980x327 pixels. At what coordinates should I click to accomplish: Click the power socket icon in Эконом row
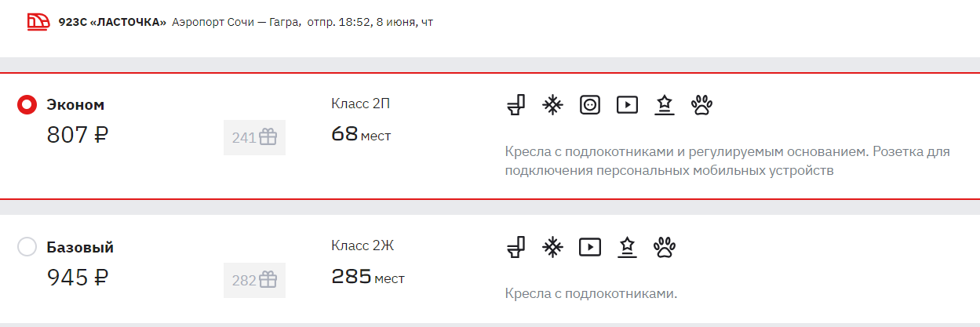pos(590,104)
